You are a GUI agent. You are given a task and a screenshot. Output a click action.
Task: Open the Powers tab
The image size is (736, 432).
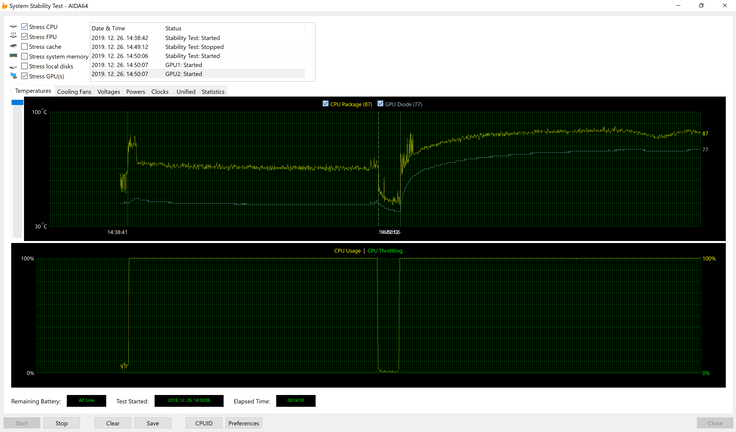tap(136, 92)
